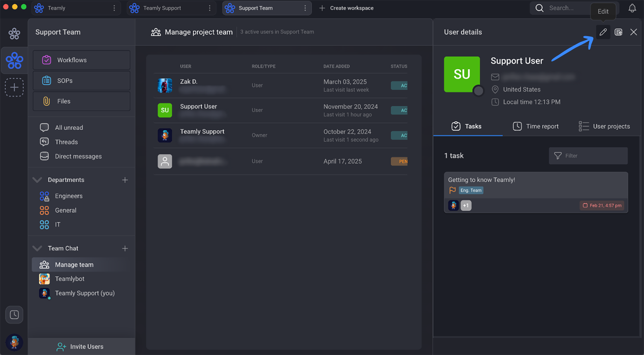This screenshot has height=355, width=644.
Task: Click the location pin icon beside United States
Action: click(x=495, y=90)
